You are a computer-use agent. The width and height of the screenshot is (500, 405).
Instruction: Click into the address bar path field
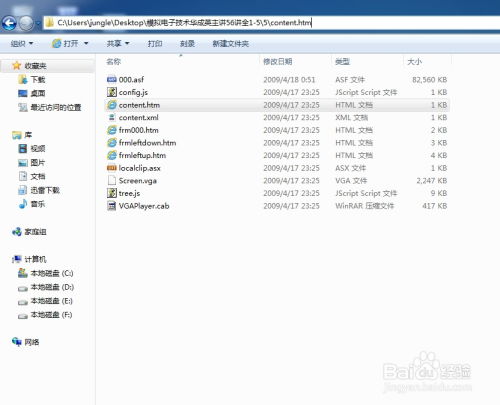(x=271, y=23)
